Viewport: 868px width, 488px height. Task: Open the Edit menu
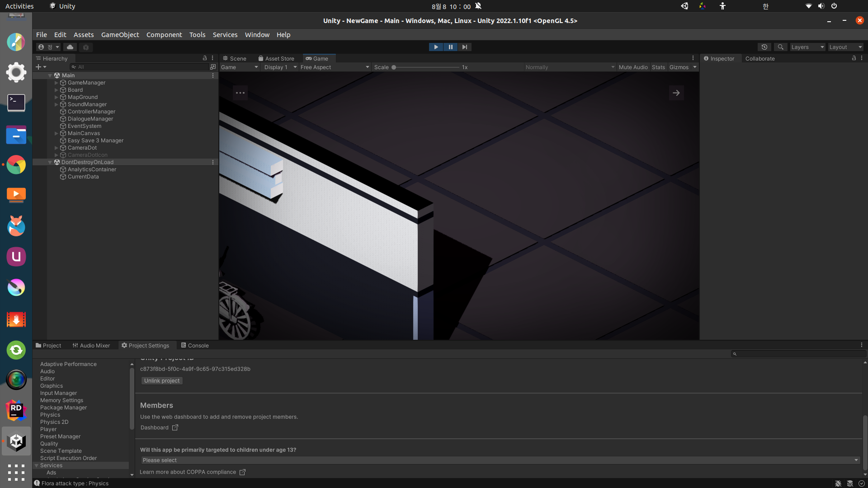click(60, 35)
